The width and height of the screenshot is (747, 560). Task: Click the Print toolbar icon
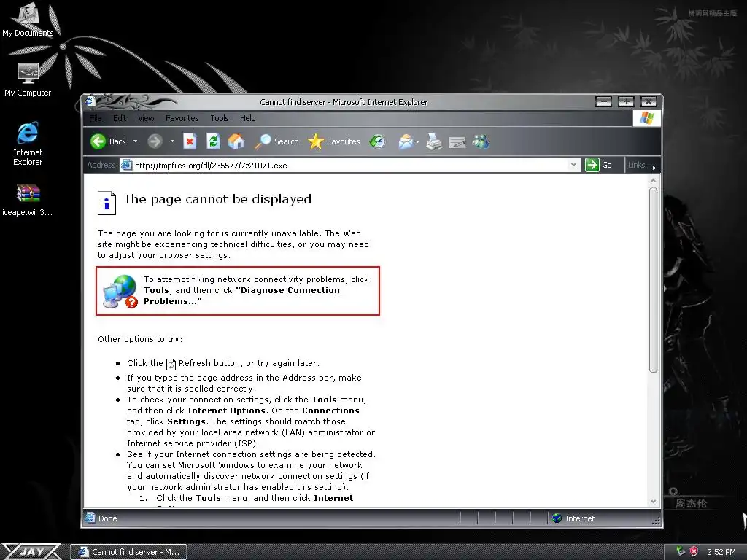pyautogui.click(x=433, y=141)
